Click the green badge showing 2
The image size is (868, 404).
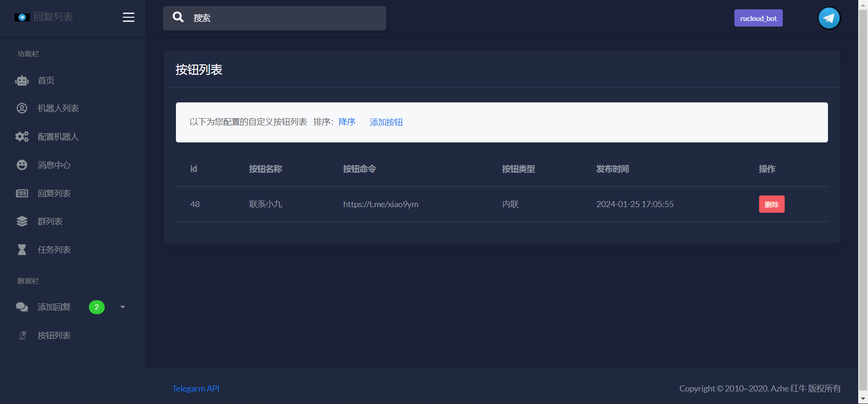pos(97,307)
